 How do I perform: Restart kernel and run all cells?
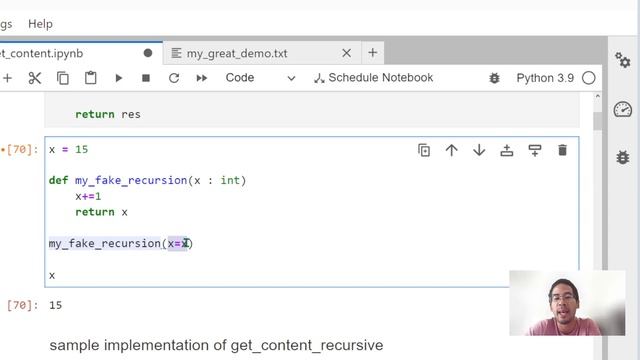[202, 78]
